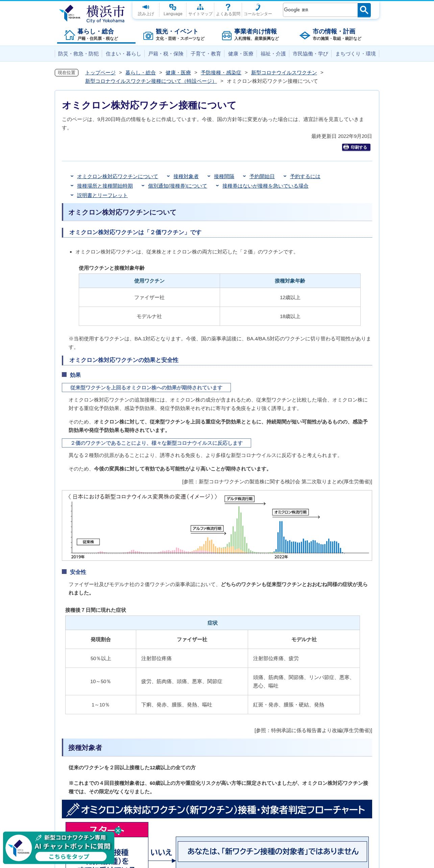Open 福祉・介護 menu item

273,54
